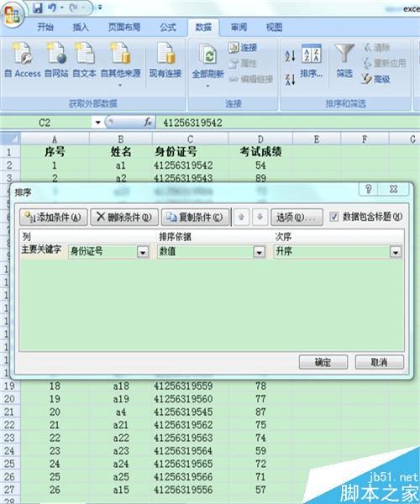This screenshot has width=420, height=504.
Task: Open 选项 sort options button
Action: pos(297,218)
